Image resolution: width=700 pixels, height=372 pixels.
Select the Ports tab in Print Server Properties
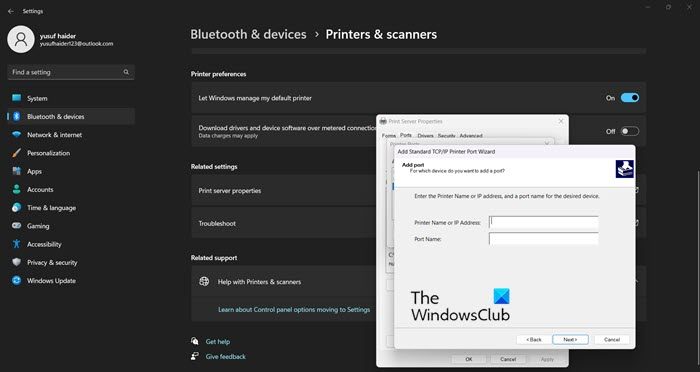[x=406, y=135]
